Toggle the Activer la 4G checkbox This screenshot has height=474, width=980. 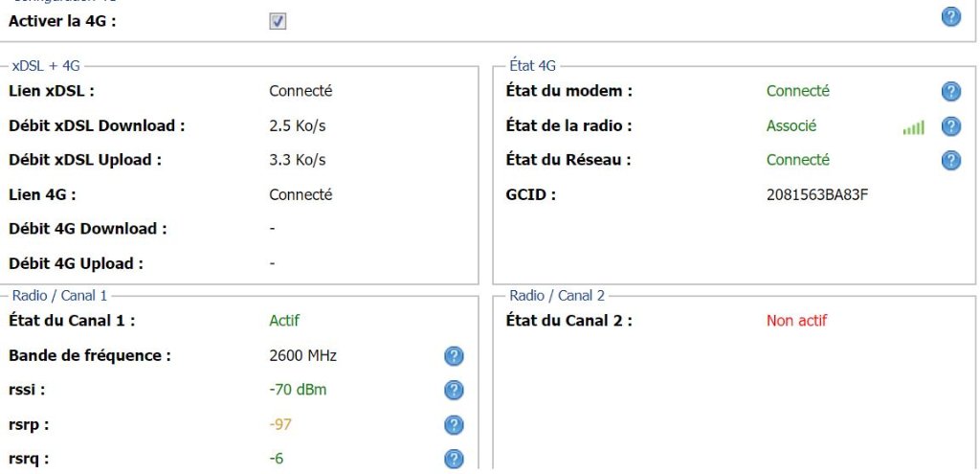pyautogui.click(x=278, y=22)
